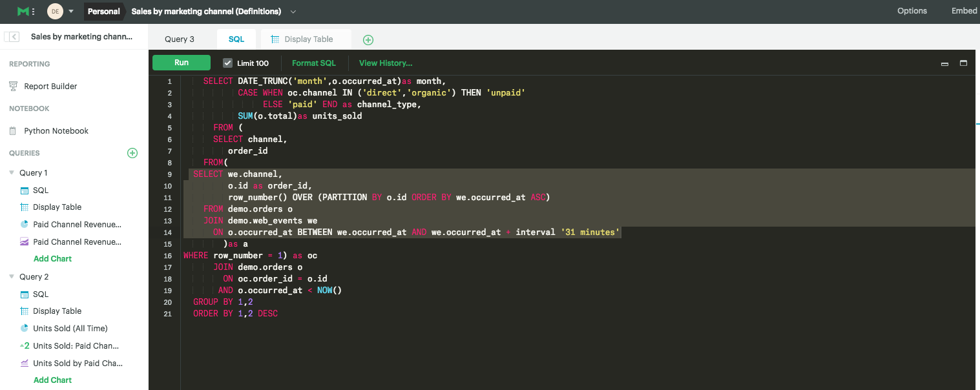Collapse the sidebar with the arrow icon
The image size is (980, 390).
pos(14,37)
